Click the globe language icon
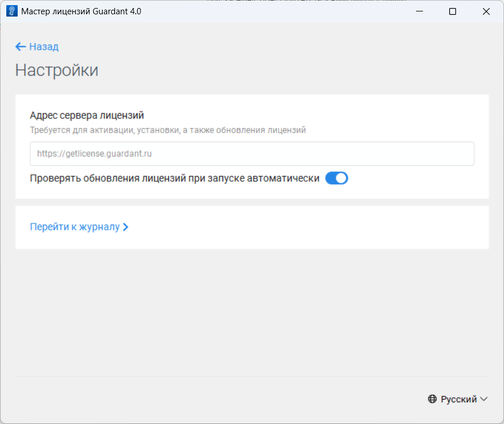Screen dimensions: 504x424 pyautogui.click(x=432, y=399)
